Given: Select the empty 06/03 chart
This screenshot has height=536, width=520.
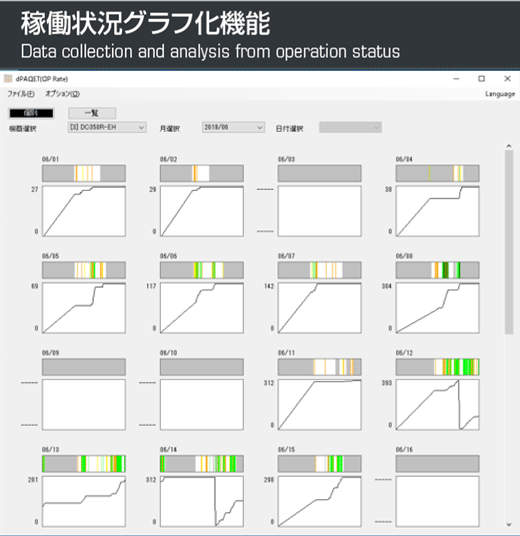Looking at the screenshot, I should [x=320, y=211].
